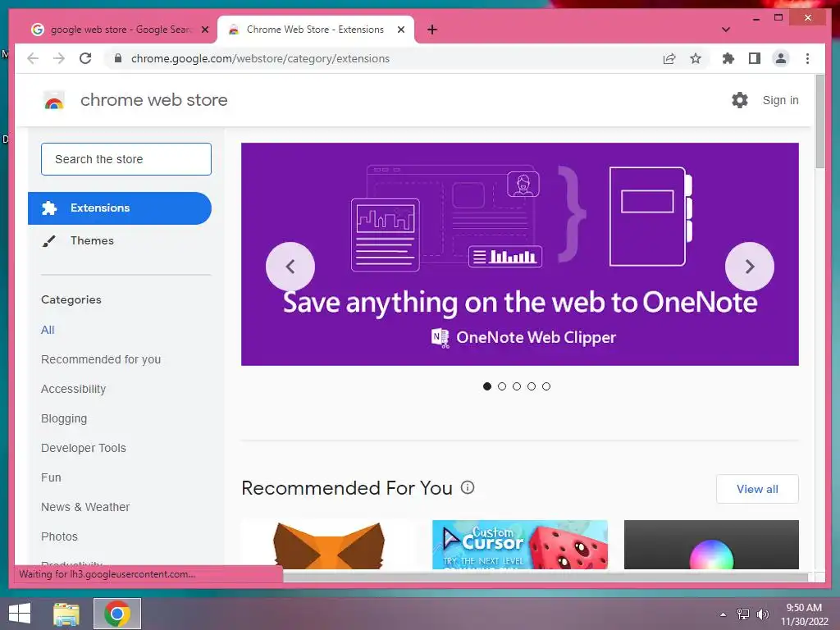Open the Windows Start menu
The width and height of the screenshot is (840, 630).
pos(20,614)
